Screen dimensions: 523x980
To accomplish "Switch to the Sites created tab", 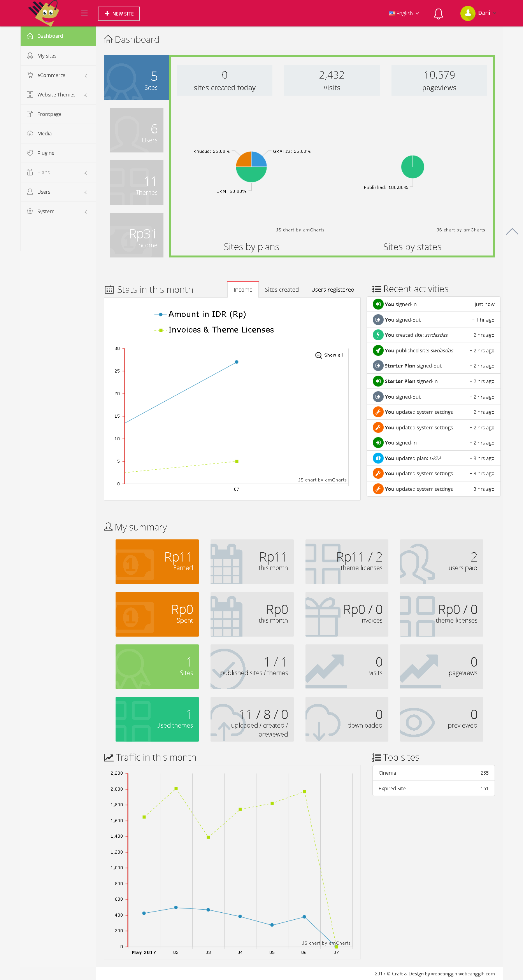I will tap(282, 290).
